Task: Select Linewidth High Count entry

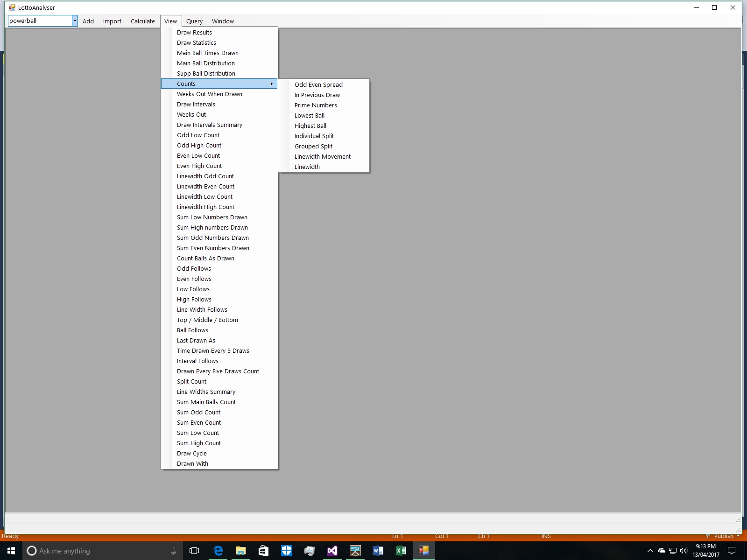Action: pyautogui.click(x=219, y=207)
